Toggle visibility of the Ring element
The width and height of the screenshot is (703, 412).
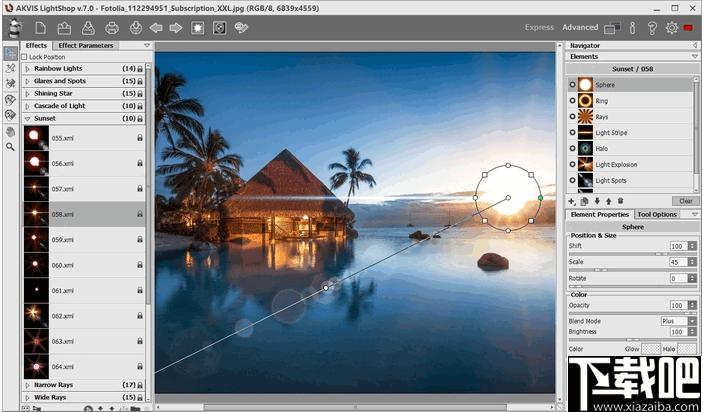[572, 101]
